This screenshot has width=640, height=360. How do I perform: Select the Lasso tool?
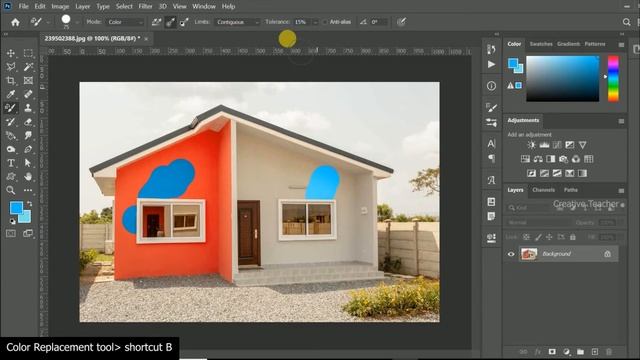pos(11,67)
